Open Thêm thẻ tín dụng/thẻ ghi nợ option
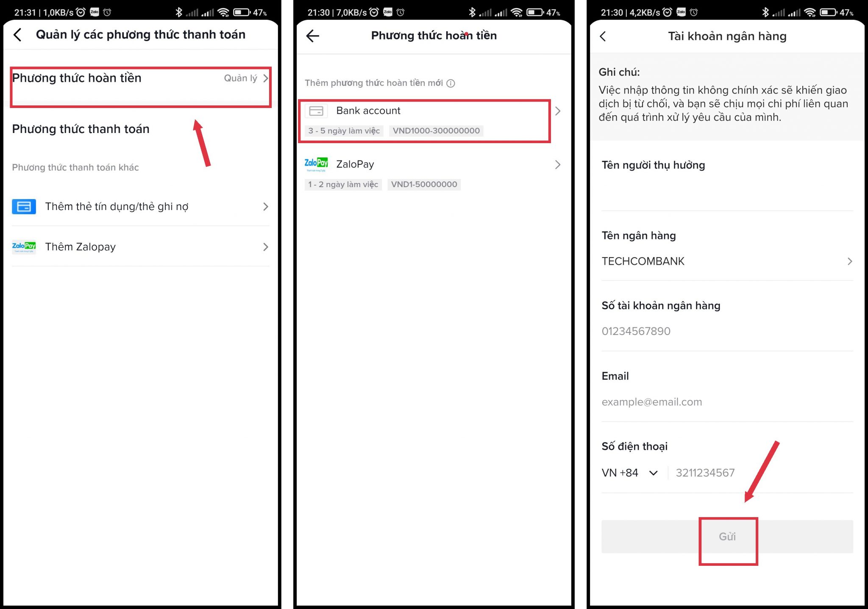This screenshot has width=868, height=609. (141, 207)
